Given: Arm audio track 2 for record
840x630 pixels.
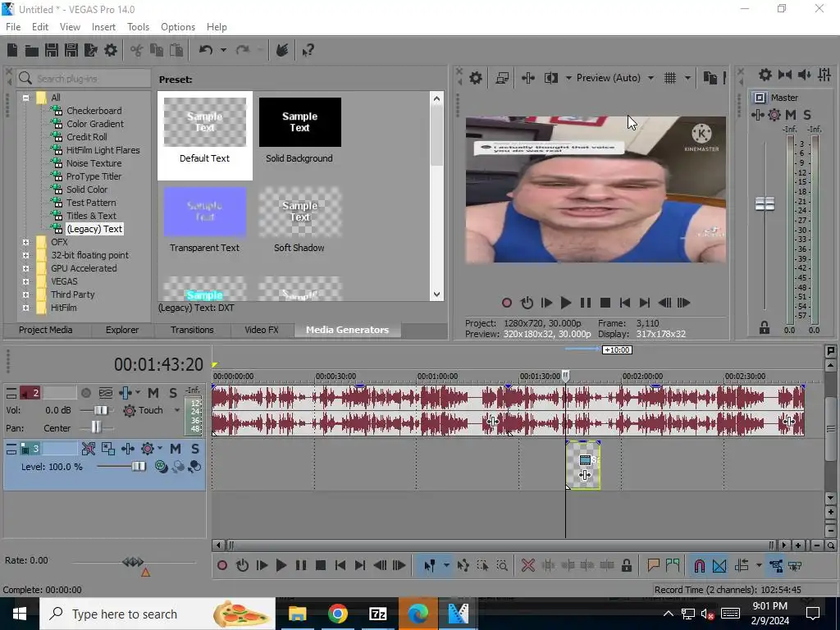Looking at the screenshot, I should tap(85, 393).
